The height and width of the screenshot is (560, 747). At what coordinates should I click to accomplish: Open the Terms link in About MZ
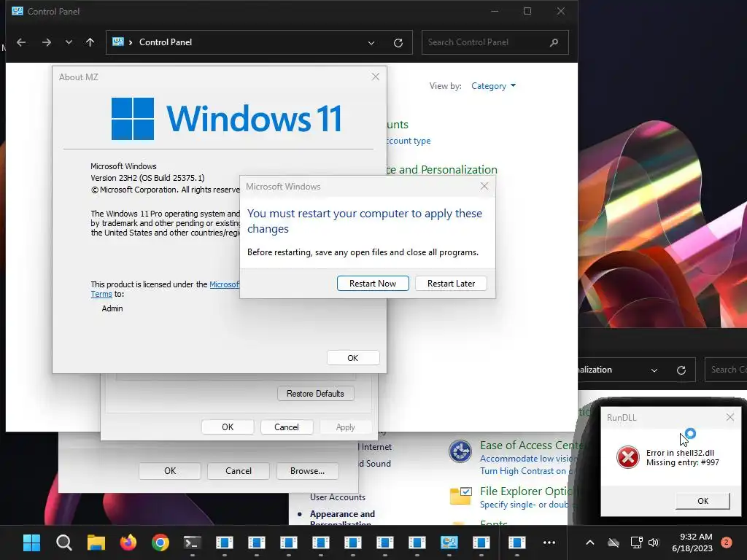(x=101, y=295)
